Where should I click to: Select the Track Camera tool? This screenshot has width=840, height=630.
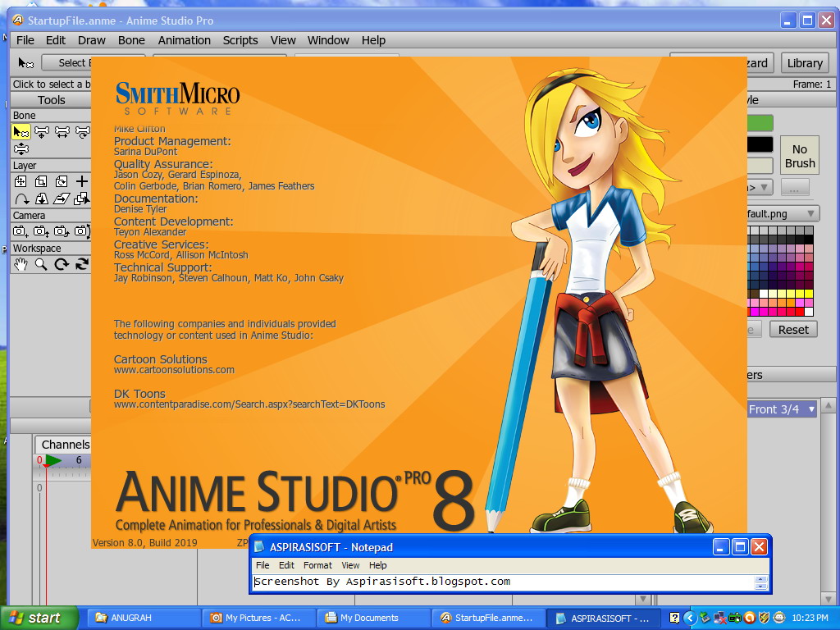[x=21, y=231]
